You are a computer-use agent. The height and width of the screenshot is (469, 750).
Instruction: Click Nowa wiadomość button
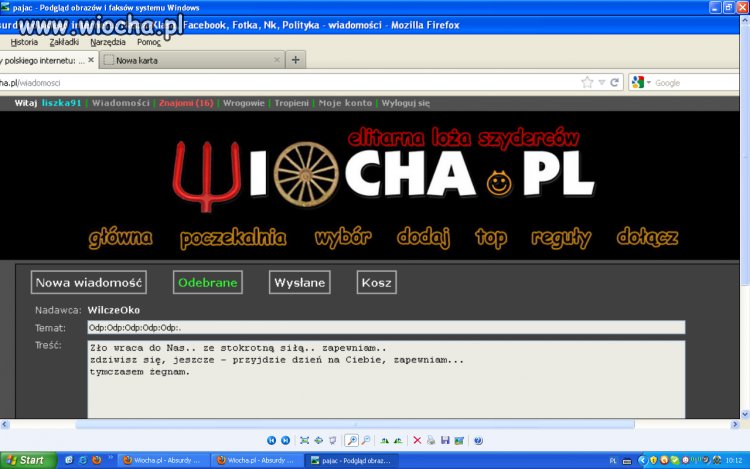[x=88, y=282]
